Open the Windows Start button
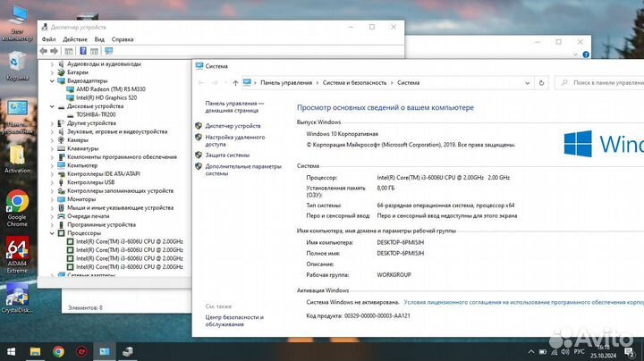644x361 pixels. pyautogui.click(x=12, y=351)
